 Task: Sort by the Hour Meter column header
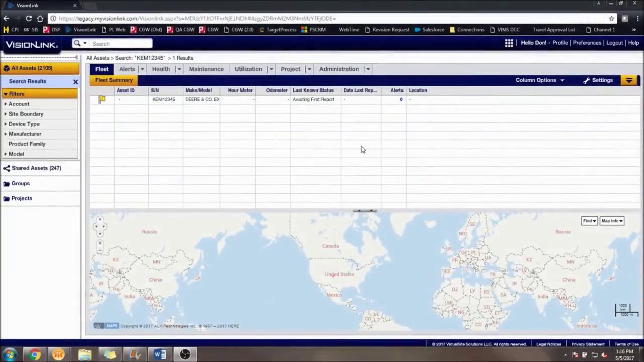click(240, 90)
